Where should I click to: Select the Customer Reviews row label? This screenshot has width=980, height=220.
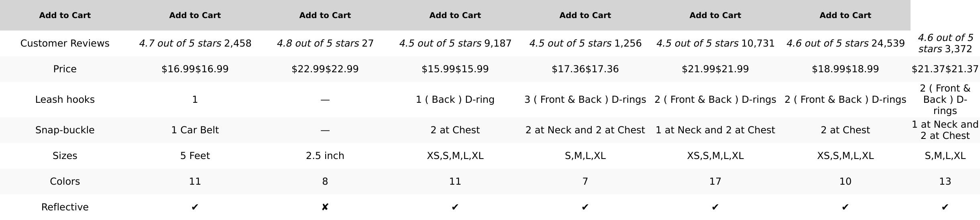click(65, 43)
